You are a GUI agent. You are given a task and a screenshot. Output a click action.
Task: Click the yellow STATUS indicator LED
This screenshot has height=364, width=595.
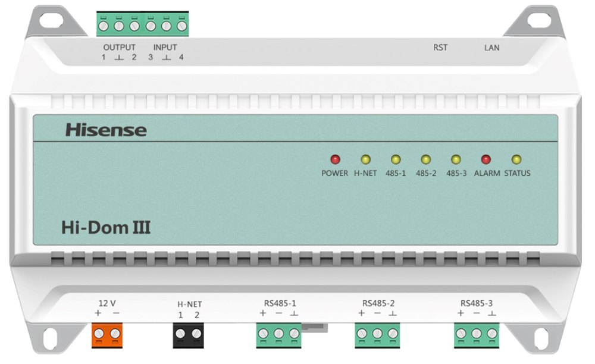click(516, 159)
